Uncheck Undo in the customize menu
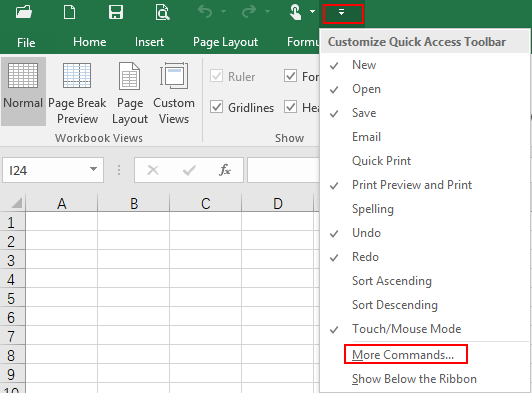 pos(424,233)
